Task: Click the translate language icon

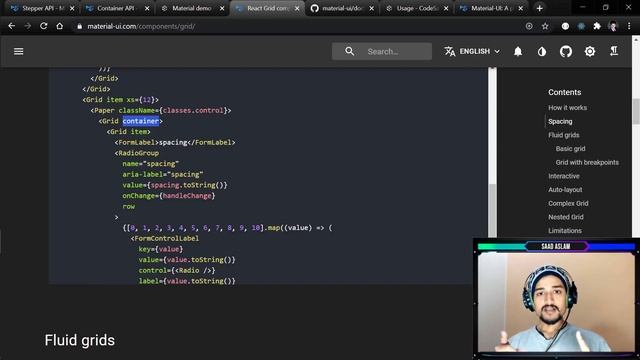Action: pyautogui.click(x=450, y=51)
